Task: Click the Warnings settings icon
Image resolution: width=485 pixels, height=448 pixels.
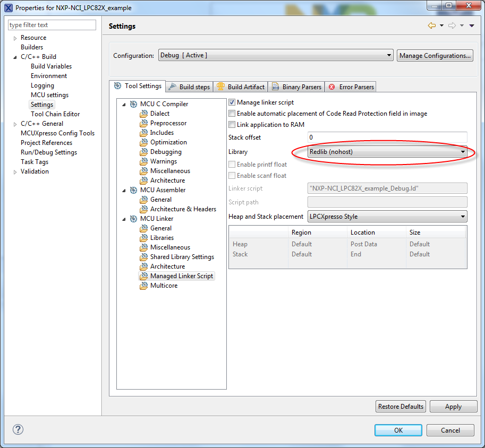Action: (143, 162)
